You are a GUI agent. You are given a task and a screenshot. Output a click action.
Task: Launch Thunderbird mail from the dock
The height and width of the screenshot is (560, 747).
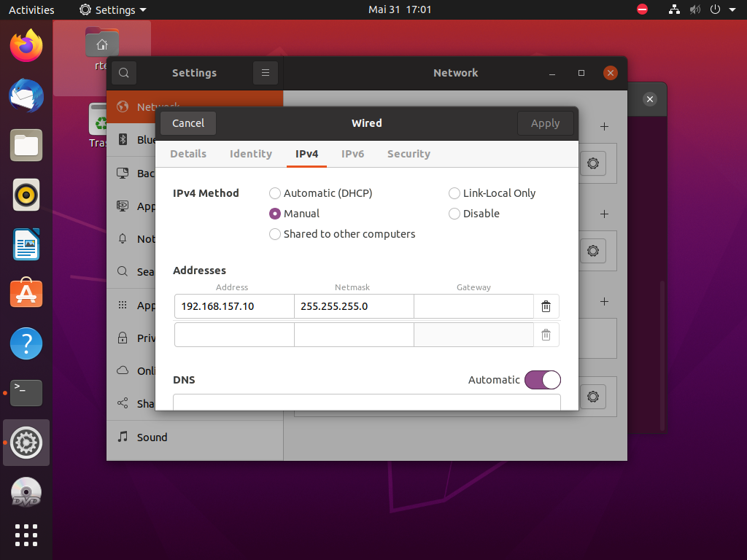coord(26,96)
